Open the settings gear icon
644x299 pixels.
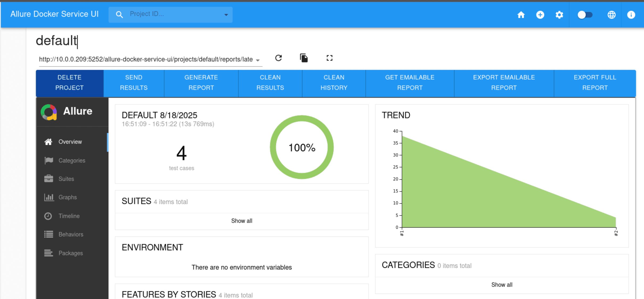559,15
